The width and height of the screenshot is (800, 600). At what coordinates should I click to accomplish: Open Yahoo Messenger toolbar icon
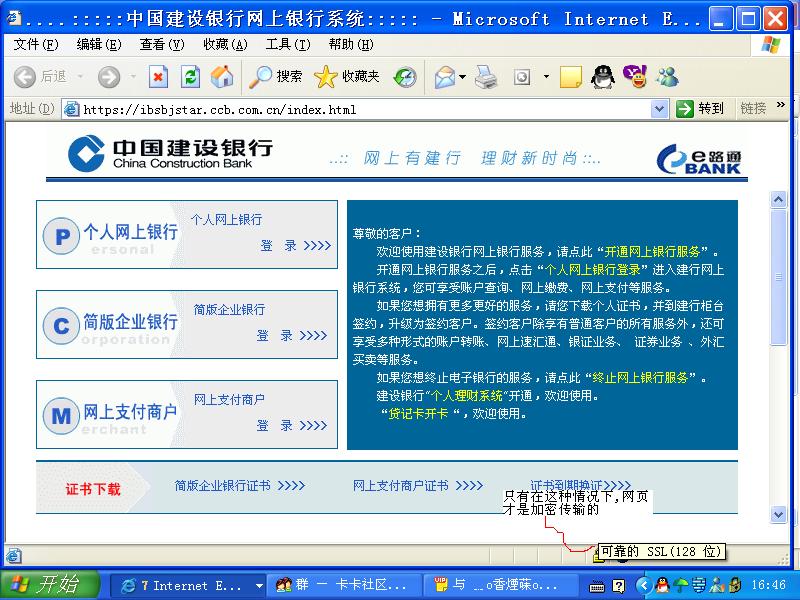[635, 77]
